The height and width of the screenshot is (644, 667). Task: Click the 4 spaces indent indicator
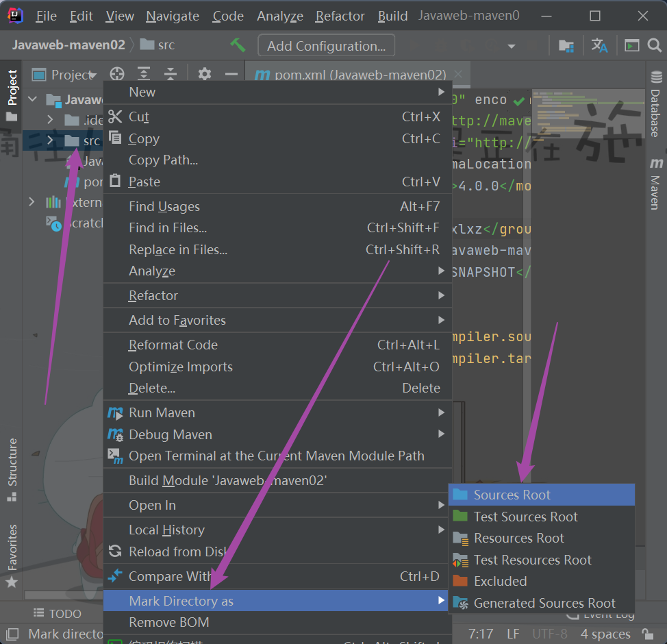(605, 634)
